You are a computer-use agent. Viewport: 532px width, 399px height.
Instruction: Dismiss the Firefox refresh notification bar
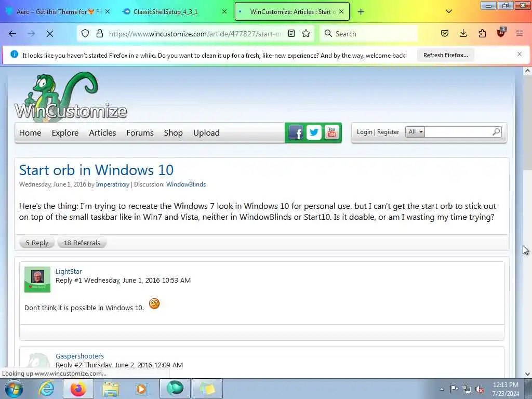pyautogui.click(x=519, y=54)
